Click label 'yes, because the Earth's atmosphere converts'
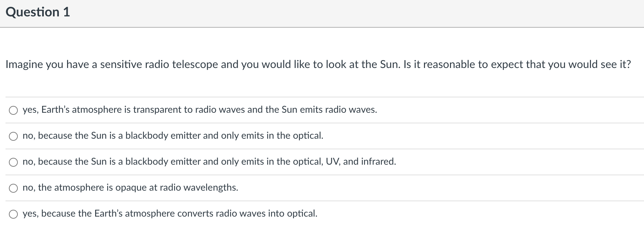 tap(170, 214)
